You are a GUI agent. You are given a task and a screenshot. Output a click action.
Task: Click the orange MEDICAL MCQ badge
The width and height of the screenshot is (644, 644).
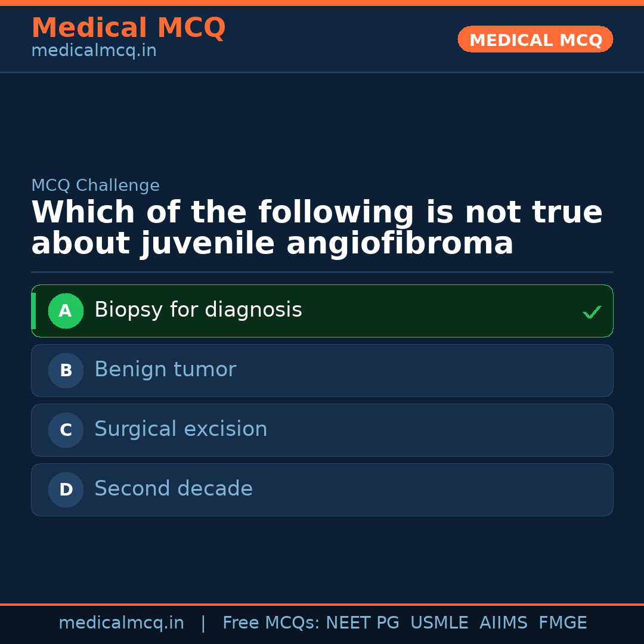(x=535, y=39)
